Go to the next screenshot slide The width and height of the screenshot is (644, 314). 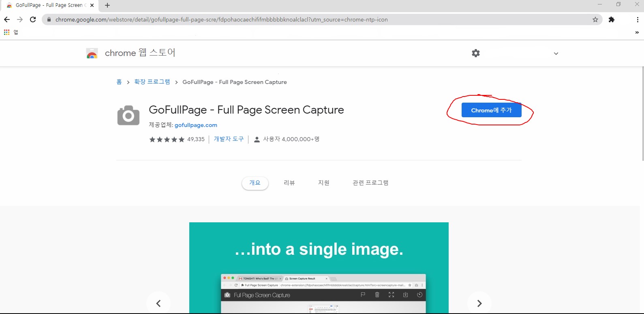click(479, 303)
